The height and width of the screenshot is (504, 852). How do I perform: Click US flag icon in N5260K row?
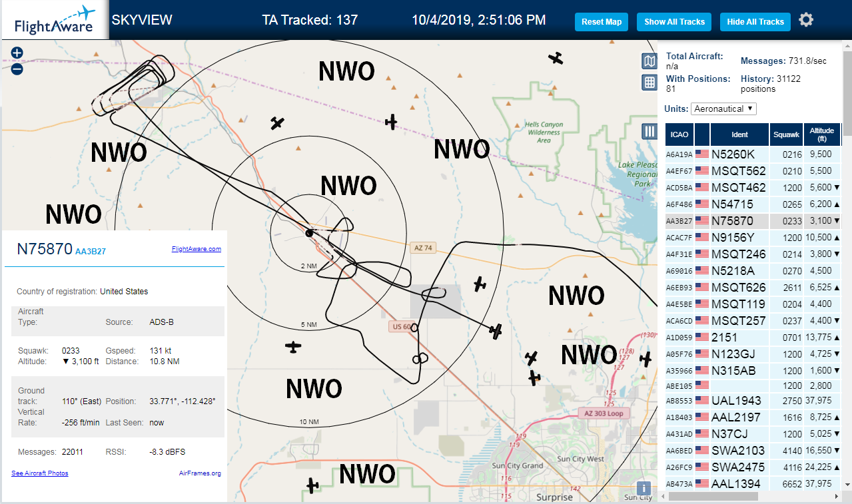[x=702, y=154]
